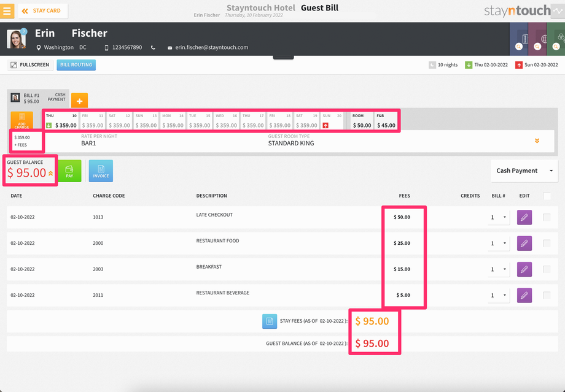The image size is (565, 392).
Task: Click the mobile phone icon beside 1234567890
Action: (106, 47)
